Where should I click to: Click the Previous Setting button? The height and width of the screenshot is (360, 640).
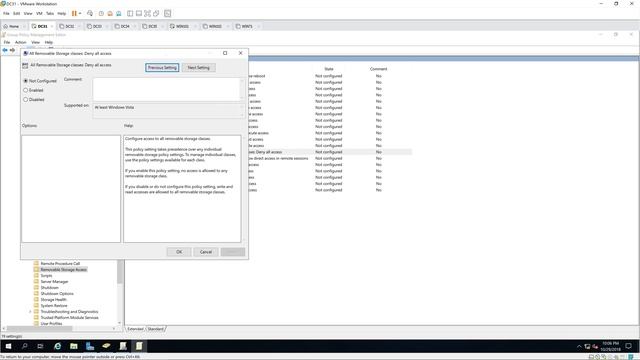click(x=162, y=67)
